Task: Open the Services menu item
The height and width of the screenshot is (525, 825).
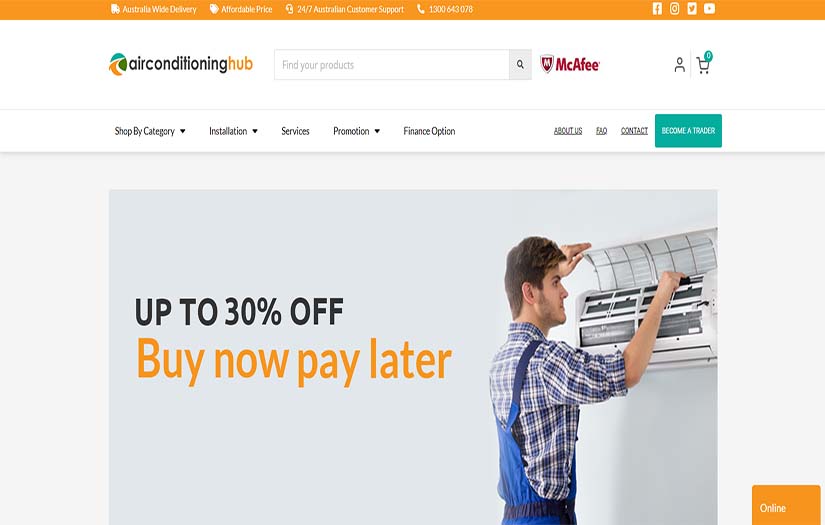Action: pyautogui.click(x=295, y=131)
